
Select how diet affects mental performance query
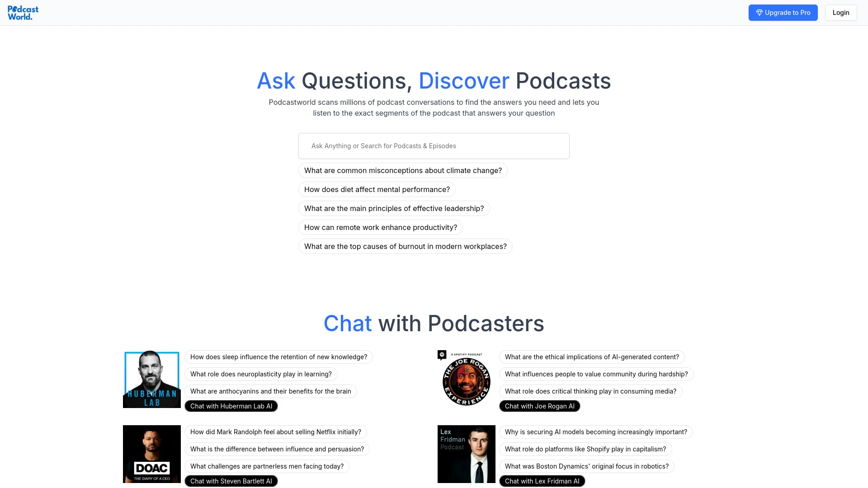(x=377, y=189)
